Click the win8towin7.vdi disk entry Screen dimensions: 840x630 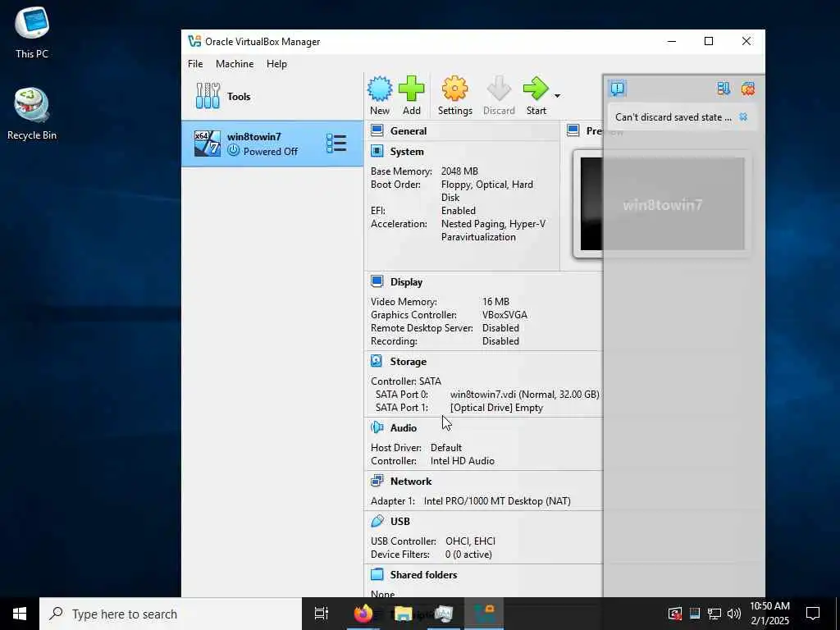524,395
